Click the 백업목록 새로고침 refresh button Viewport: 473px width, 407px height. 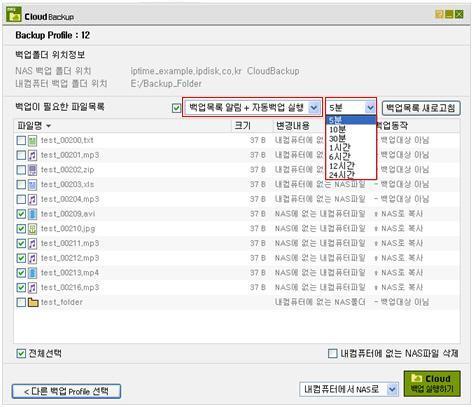tap(421, 108)
